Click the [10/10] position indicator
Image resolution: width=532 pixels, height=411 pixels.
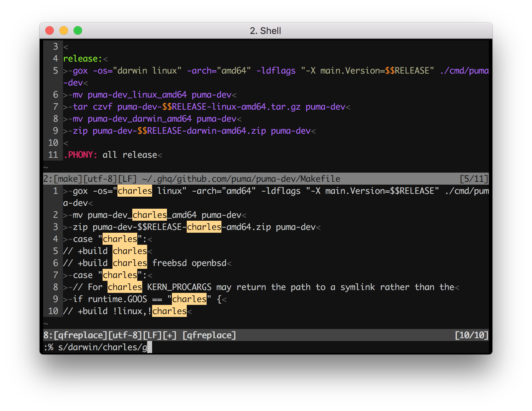click(472, 335)
